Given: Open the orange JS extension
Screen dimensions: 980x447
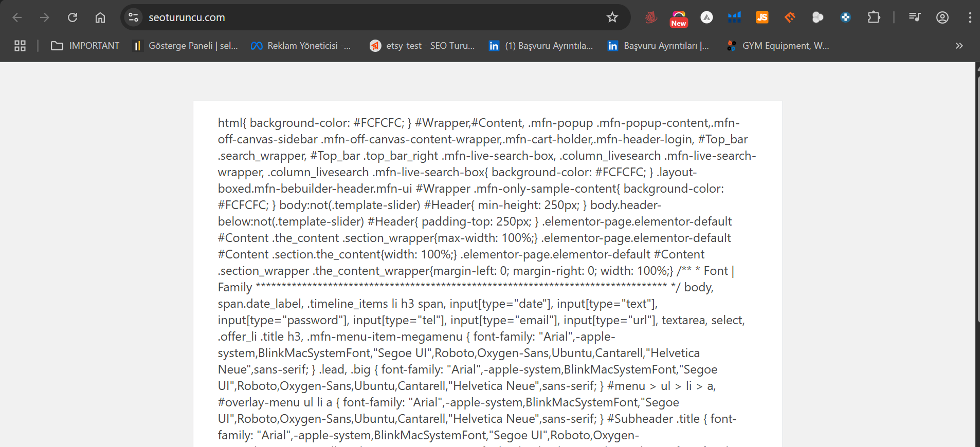Looking at the screenshot, I should 763,17.
